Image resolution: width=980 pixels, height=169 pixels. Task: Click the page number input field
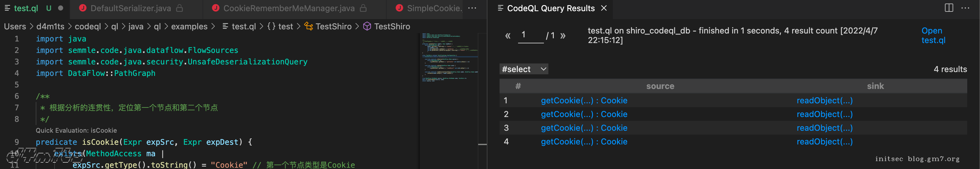tap(530, 35)
